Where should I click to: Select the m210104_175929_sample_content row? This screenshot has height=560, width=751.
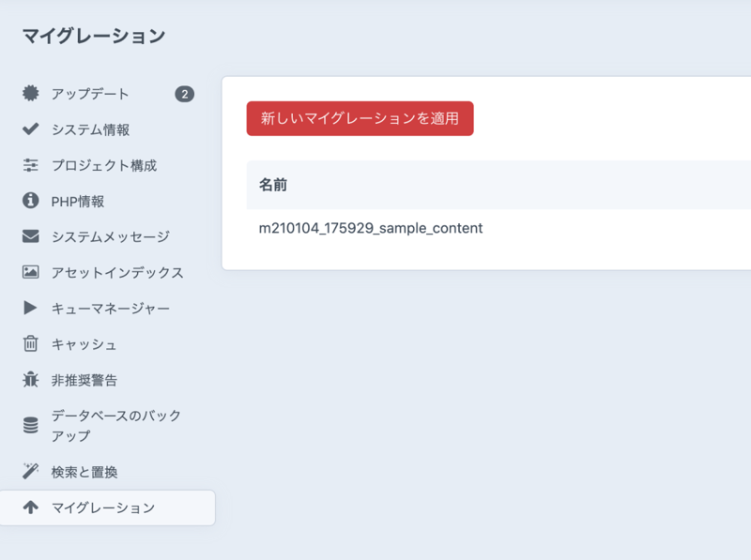371,228
